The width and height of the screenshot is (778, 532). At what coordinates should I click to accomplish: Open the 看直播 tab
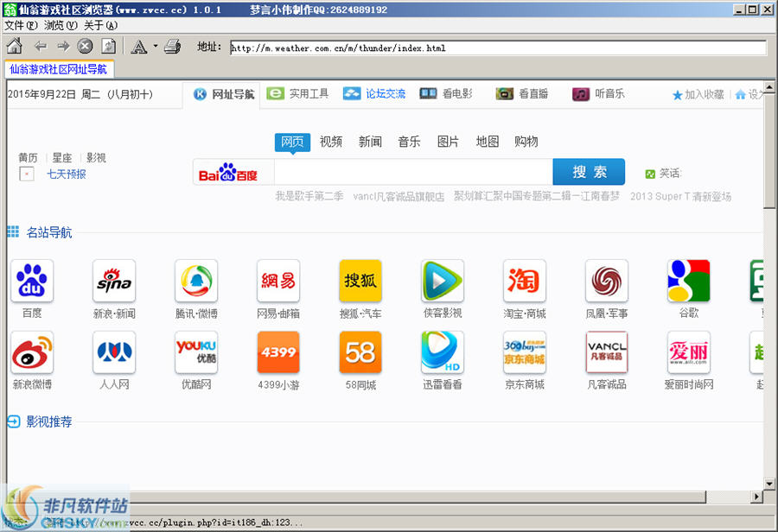click(x=522, y=94)
